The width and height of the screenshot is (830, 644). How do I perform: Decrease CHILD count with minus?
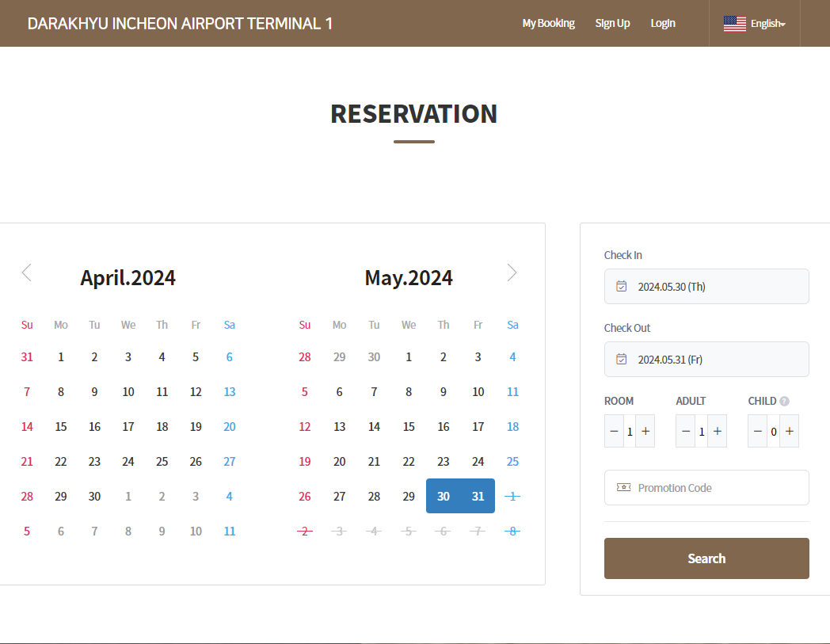[757, 431]
